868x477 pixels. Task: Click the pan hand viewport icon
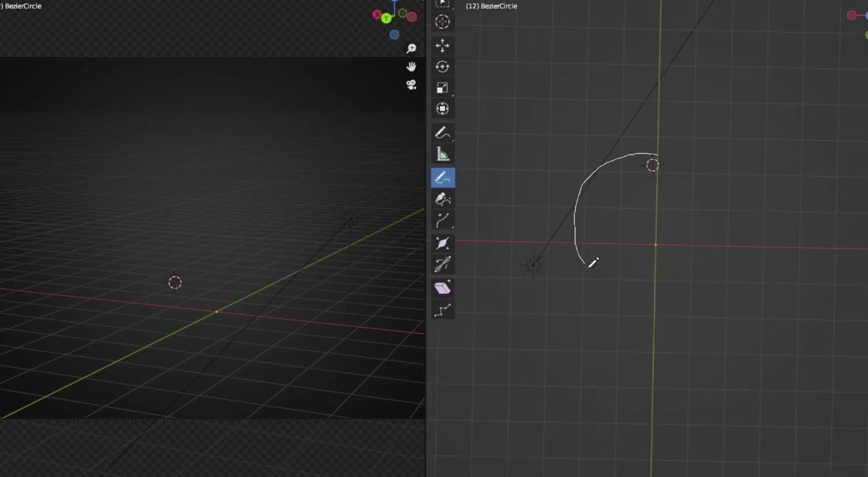(411, 66)
